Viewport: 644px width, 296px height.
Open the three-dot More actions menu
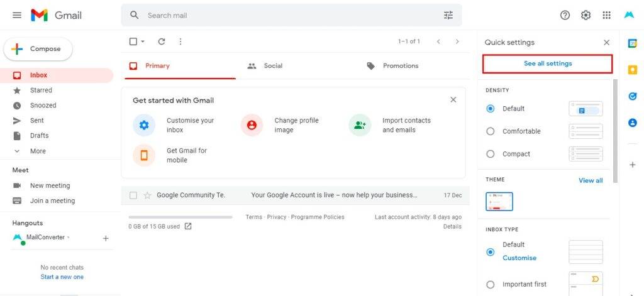coord(180,41)
